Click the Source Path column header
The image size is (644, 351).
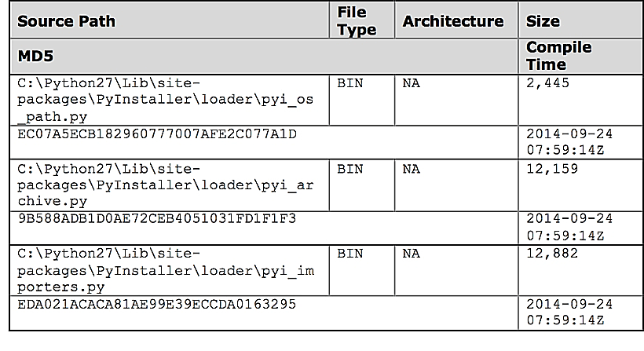point(67,21)
